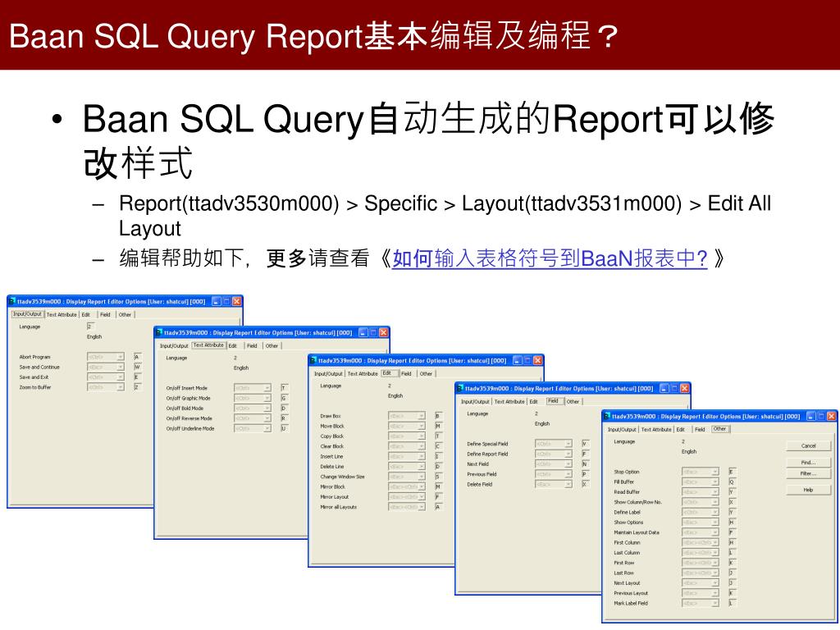Select Field tab in the fourth window
840x630 pixels.
[x=554, y=400]
